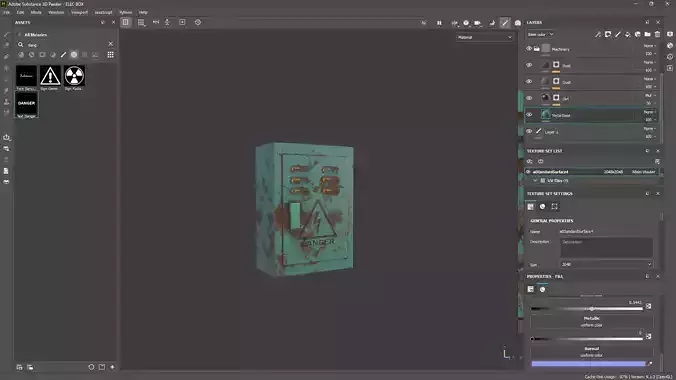Image resolution: width=676 pixels, height=380 pixels.
Task: Switch to second Texture Set Settings tab
Action: click(542, 207)
